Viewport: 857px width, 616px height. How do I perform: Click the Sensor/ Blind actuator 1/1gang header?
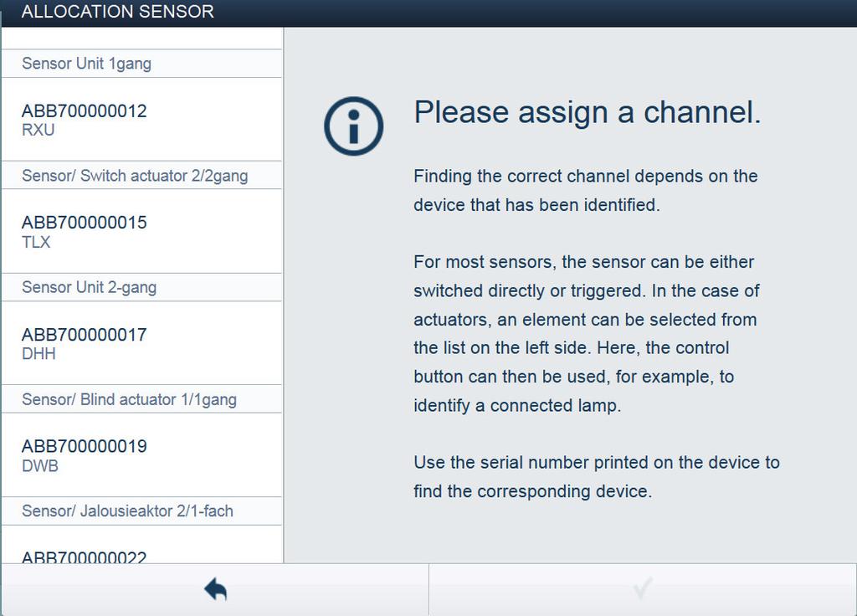coord(141,399)
